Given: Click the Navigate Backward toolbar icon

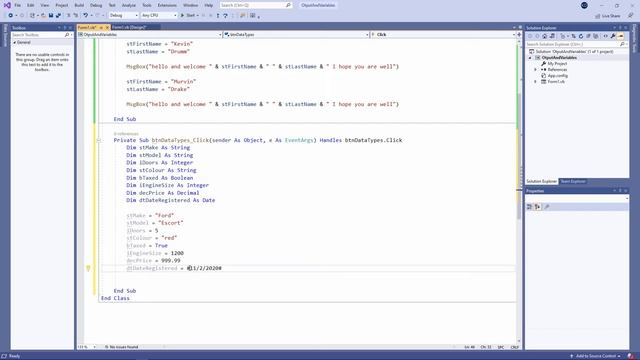Looking at the screenshot, I should tap(11, 16).
